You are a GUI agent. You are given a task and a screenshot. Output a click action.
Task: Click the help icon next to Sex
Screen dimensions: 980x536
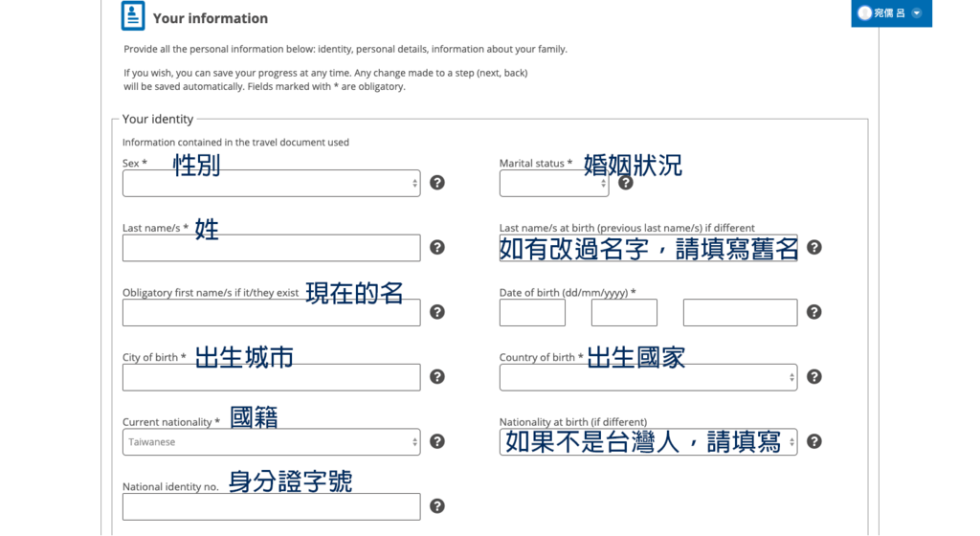(x=437, y=183)
